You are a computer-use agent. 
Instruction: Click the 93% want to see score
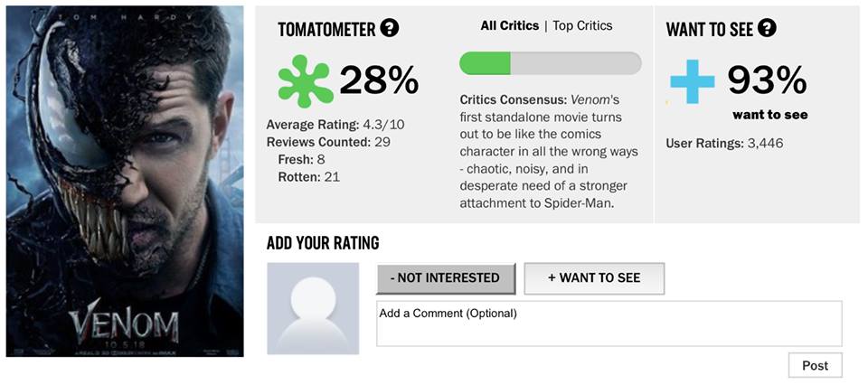(x=767, y=81)
